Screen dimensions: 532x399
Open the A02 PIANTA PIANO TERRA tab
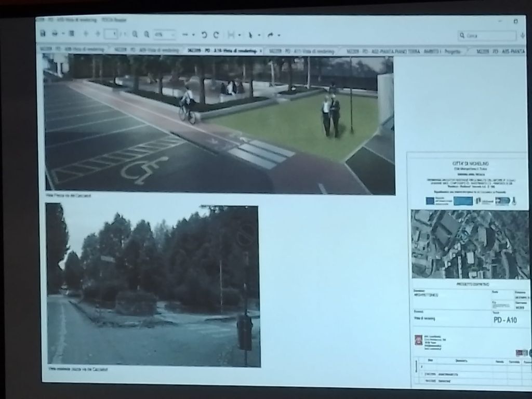(404, 51)
